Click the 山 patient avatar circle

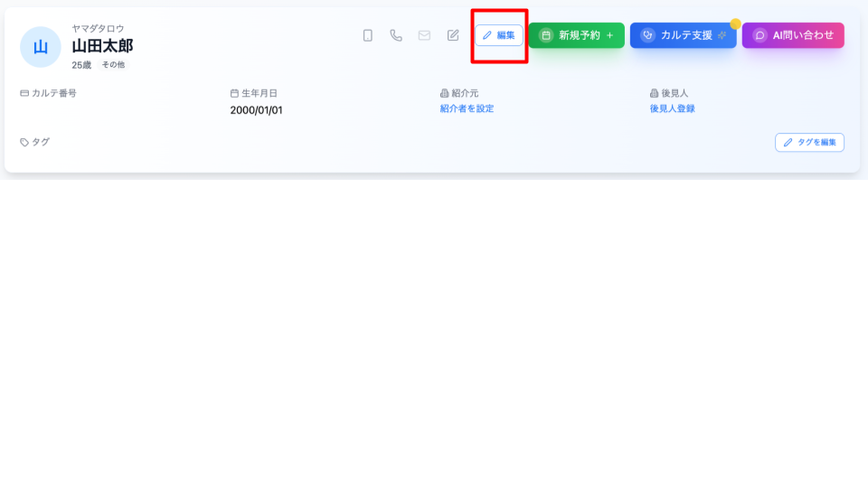tap(41, 47)
